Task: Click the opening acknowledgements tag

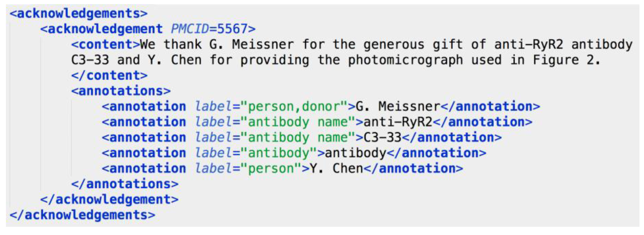Action: pyautogui.click(x=79, y=13)
